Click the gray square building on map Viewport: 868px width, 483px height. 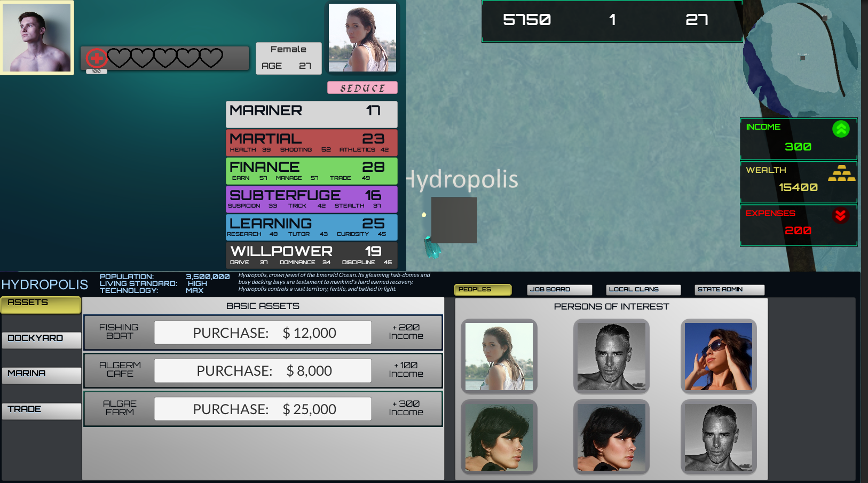pyautogui.click(x=454, y=220)
